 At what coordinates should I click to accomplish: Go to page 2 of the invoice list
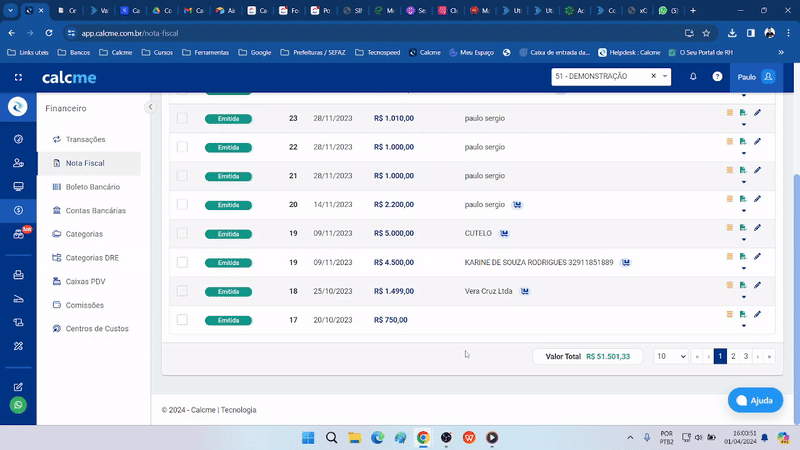[733, 356]
